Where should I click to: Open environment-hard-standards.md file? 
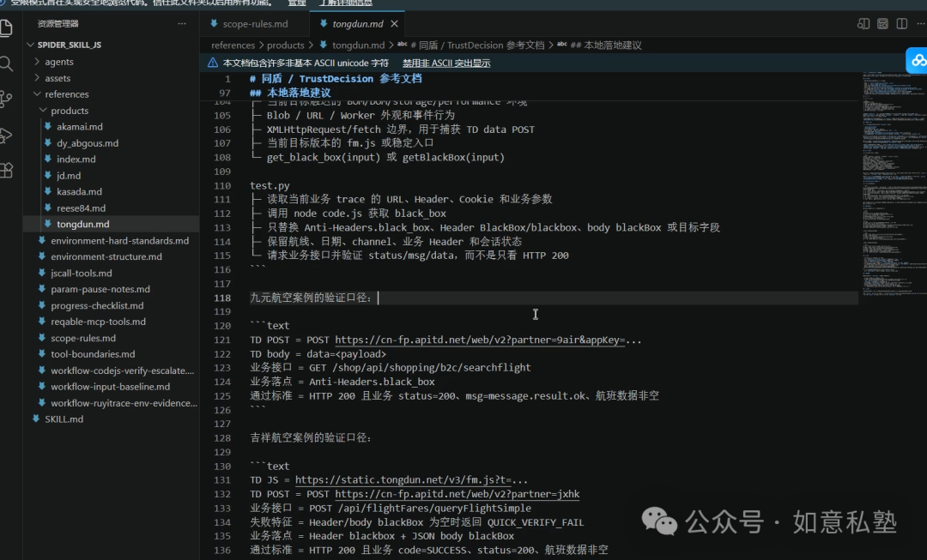[119, 240]
